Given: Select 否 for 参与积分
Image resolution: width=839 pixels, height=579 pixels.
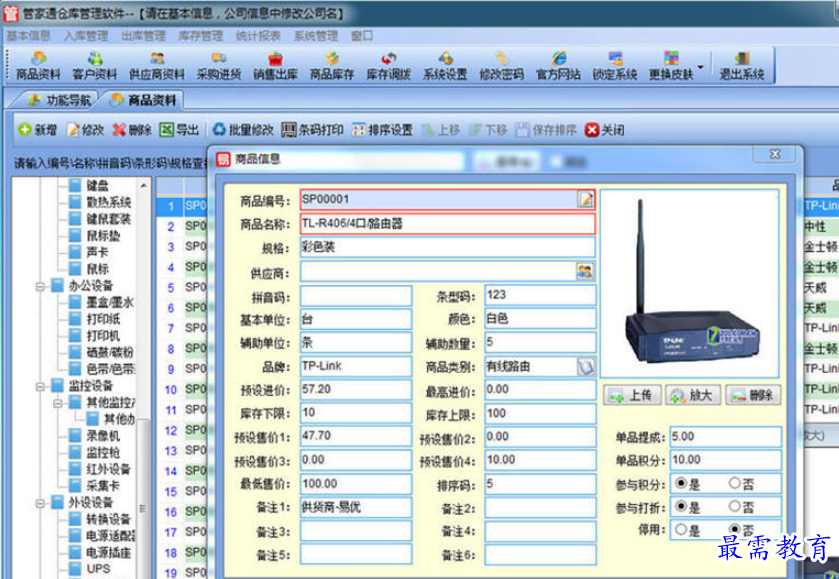Looking at the screenshot, I should coord(735,483).
